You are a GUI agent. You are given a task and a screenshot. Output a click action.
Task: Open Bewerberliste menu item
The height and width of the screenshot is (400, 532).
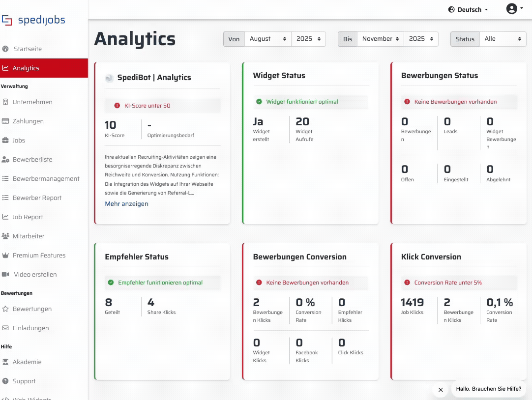coord(44,159)
